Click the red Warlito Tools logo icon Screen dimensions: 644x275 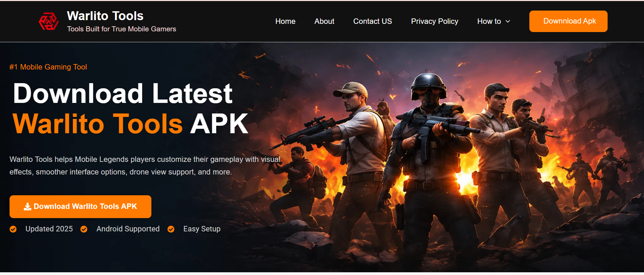49,21
